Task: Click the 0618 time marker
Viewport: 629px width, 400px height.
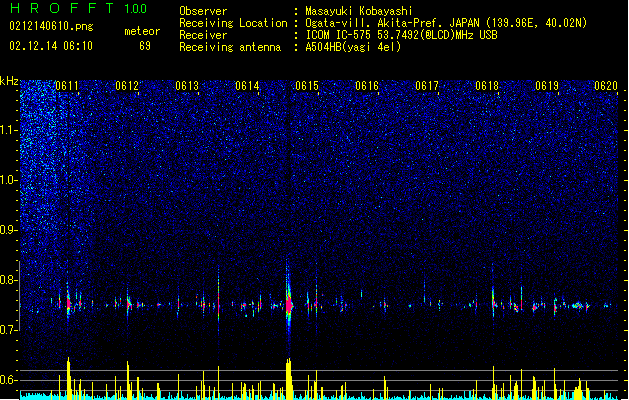Action: click(x=487, y=86)
